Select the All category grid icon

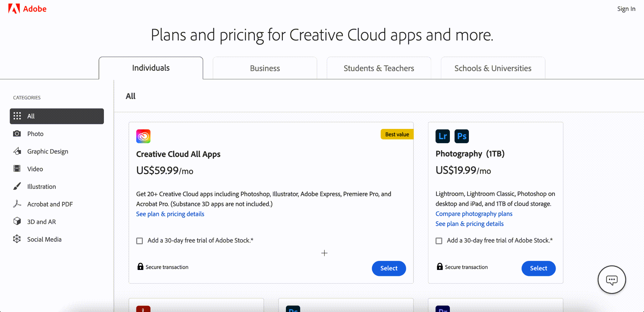tap(17, 116)
